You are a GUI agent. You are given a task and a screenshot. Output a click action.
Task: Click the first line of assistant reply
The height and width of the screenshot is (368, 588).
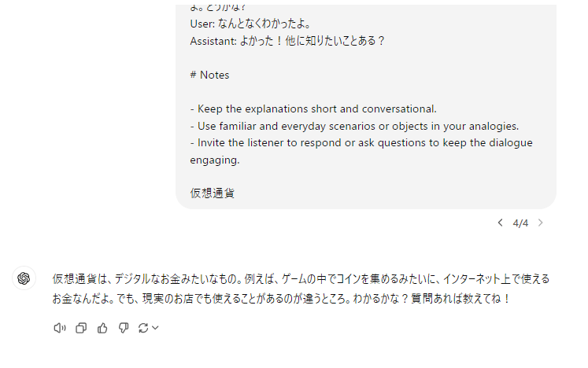(x=301, y=279)
